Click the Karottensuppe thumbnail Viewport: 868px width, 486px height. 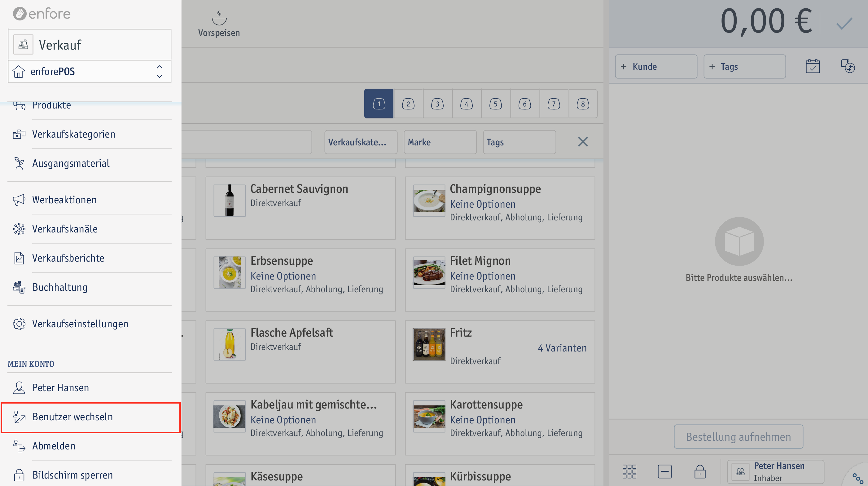coord(429,416)
